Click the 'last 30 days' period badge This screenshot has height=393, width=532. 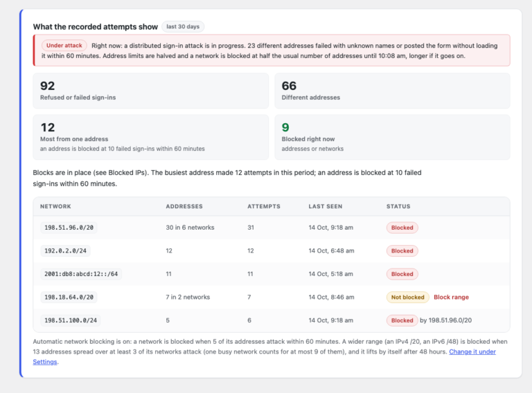183,26
